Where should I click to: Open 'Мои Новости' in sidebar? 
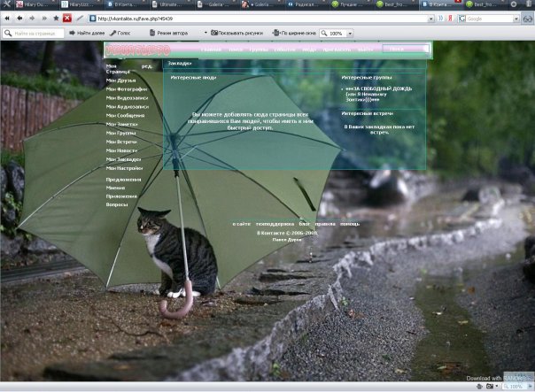[121, 150]
